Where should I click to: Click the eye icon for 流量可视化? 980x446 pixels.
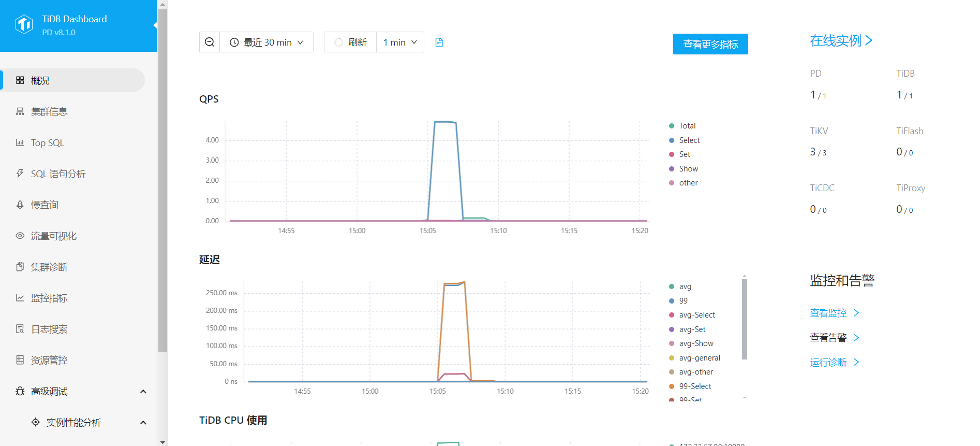(20, 236)
